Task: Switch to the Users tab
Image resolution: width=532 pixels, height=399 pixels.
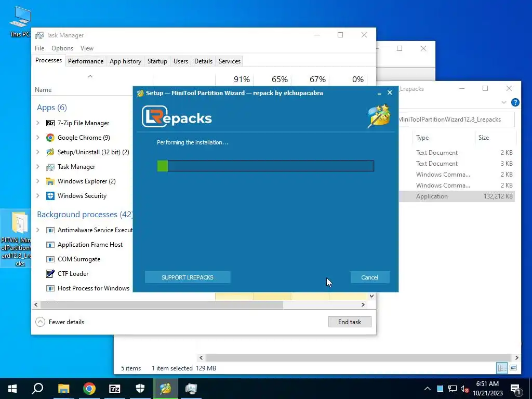Action: pos(180,61)
